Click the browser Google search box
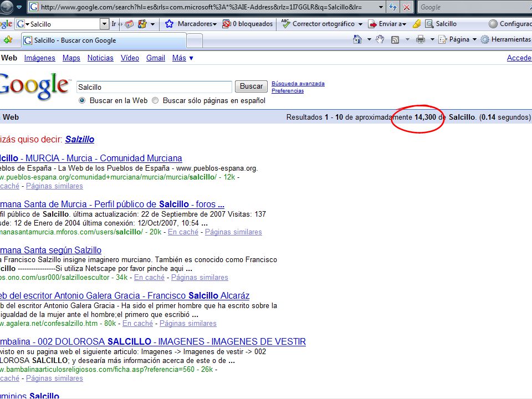532x399 pixels. tap(475, 7)
